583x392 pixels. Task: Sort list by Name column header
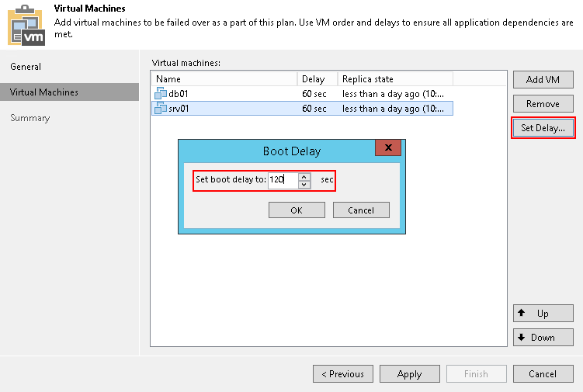pos(224,79)
